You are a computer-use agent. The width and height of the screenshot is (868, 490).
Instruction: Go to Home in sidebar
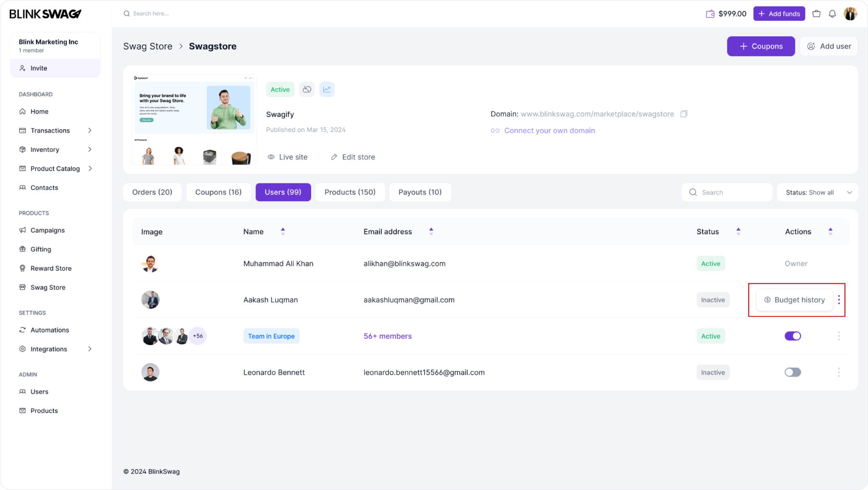tap(39, 111)
